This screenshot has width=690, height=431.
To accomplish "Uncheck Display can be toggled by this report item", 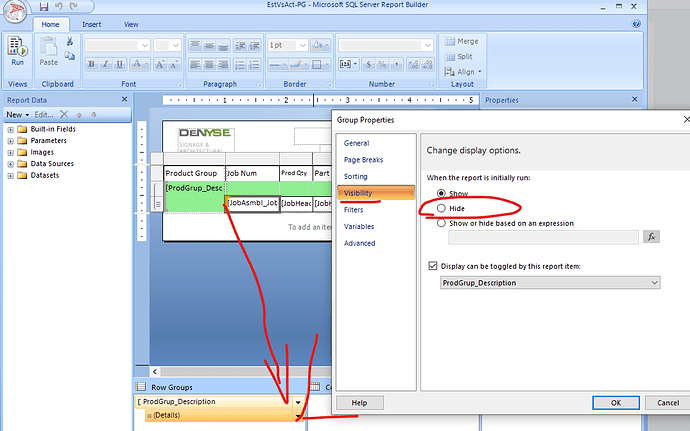I will (x=433, y=266).
